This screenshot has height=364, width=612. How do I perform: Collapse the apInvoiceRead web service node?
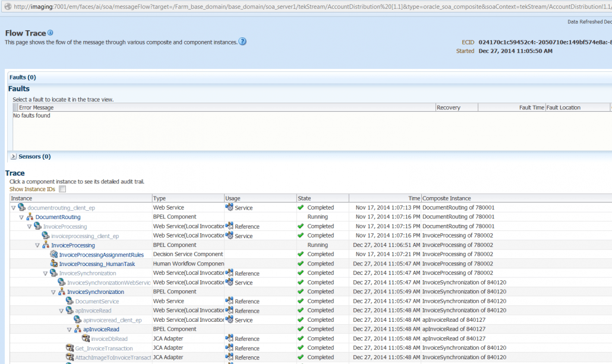[x=61, y=311]
